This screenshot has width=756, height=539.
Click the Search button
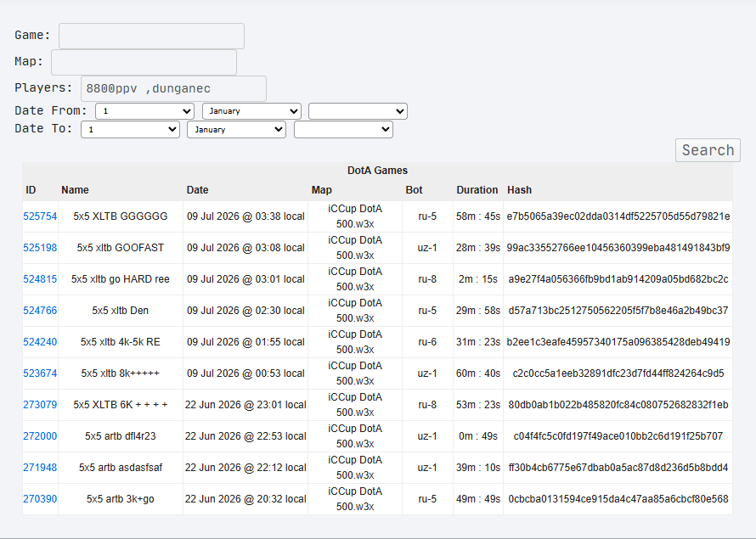(x=708, y=150)
